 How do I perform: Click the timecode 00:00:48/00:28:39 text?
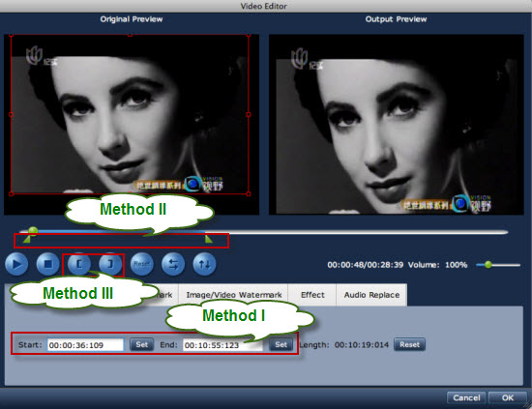click(366, 265)
